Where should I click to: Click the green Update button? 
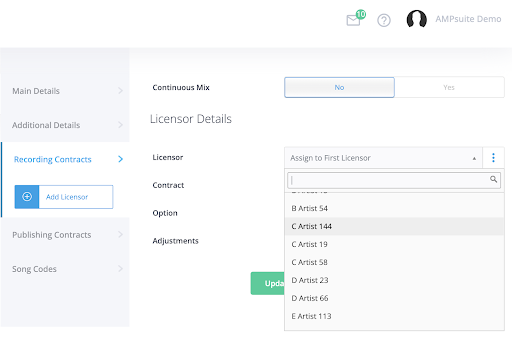(x=268, y=283)
